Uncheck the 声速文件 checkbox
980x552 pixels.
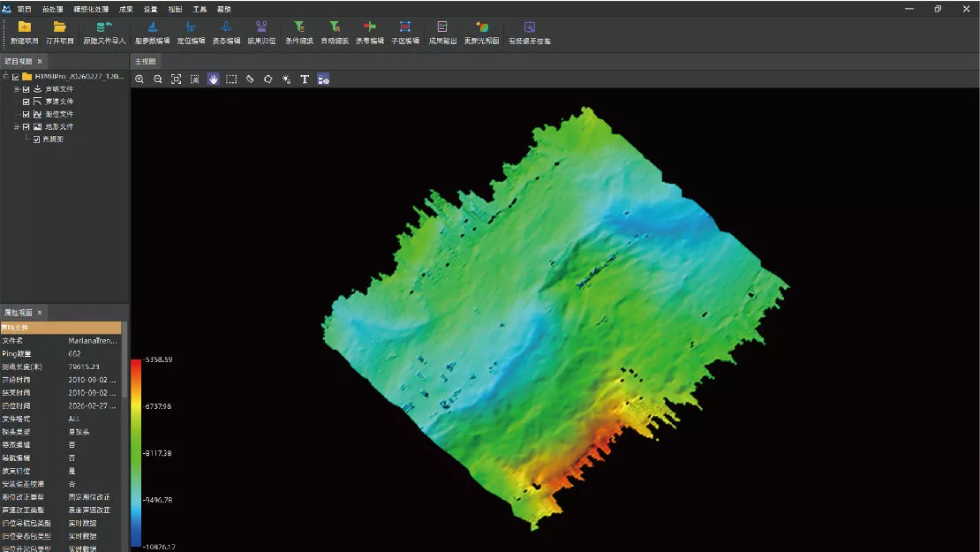click(x=26, y=102)
